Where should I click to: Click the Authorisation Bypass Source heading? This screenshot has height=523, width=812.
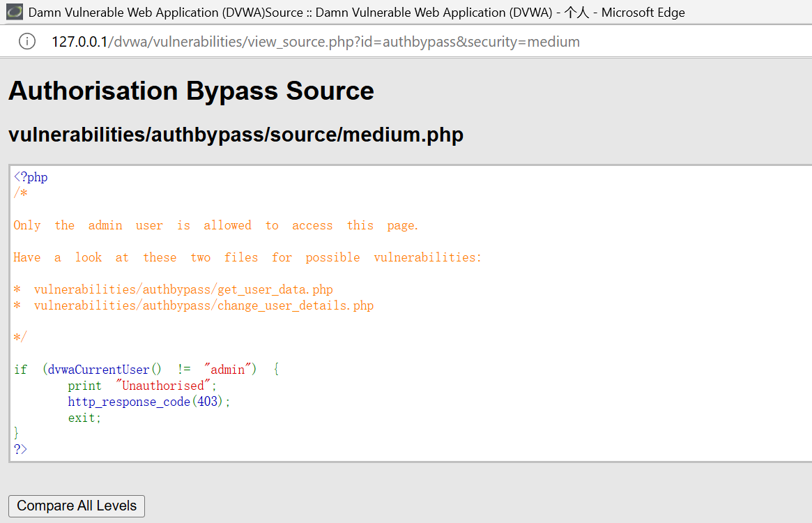(191, 91)
